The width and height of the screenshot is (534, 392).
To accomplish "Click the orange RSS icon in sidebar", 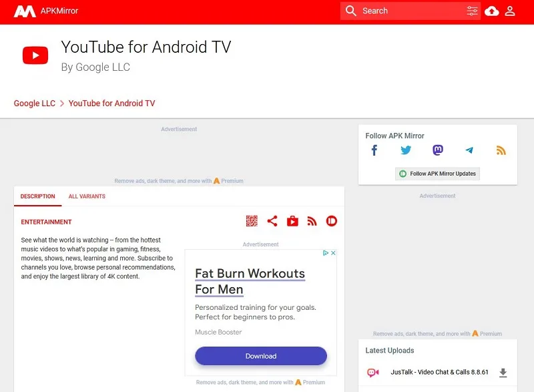I will pos(501,150).
